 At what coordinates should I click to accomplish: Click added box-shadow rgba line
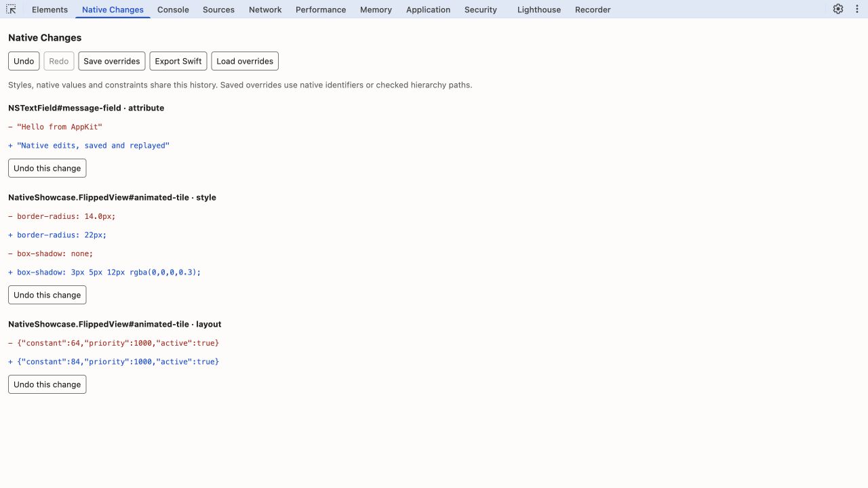105,272
